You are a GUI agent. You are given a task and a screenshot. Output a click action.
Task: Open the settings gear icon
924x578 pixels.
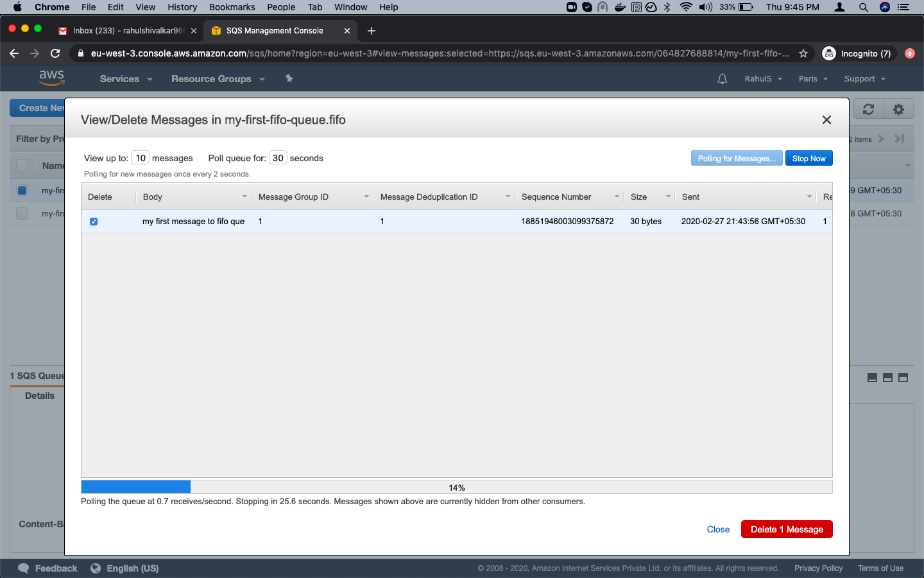(x=898, y=109)
